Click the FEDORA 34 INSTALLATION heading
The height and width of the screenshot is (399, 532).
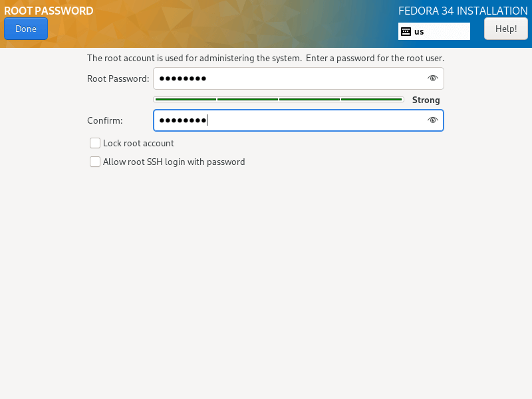tap(463, 11)
